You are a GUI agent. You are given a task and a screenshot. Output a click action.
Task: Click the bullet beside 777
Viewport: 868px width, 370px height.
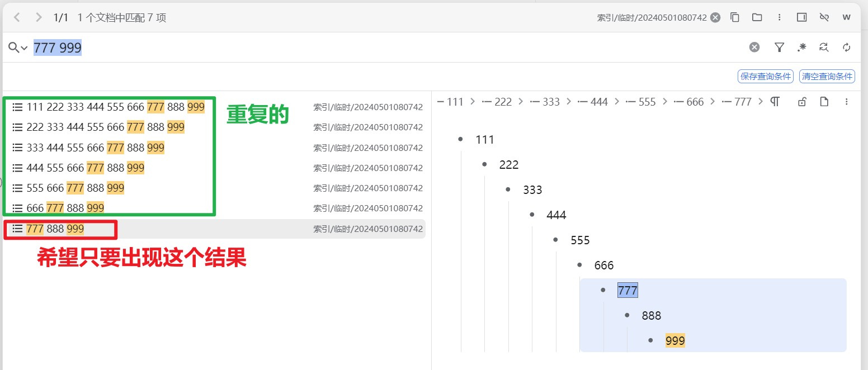tap(603, 290)
